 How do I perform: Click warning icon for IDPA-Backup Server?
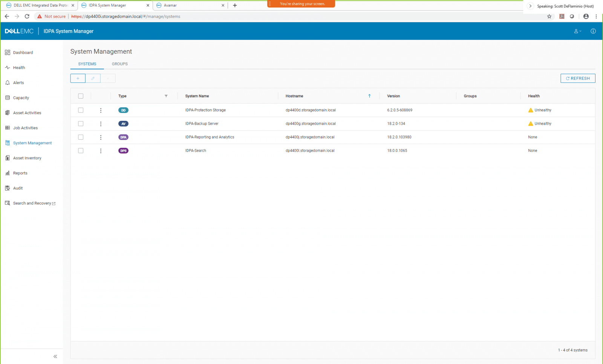[531, 124]
